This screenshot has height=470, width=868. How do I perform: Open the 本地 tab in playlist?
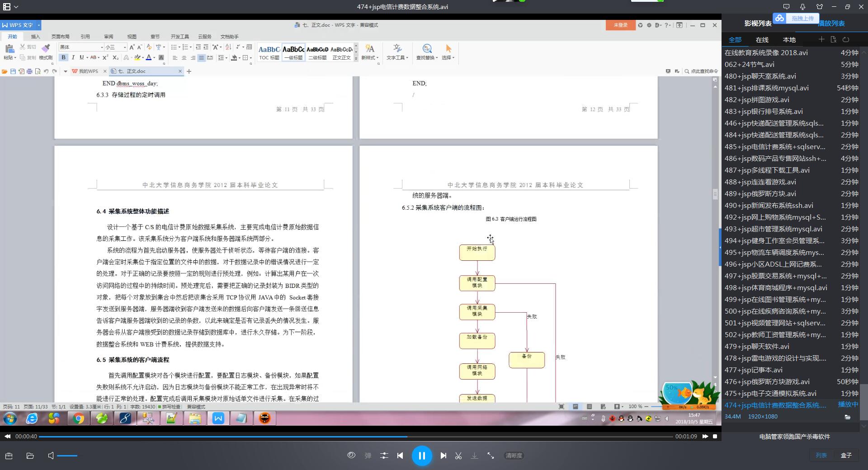[x=789, y=40]
